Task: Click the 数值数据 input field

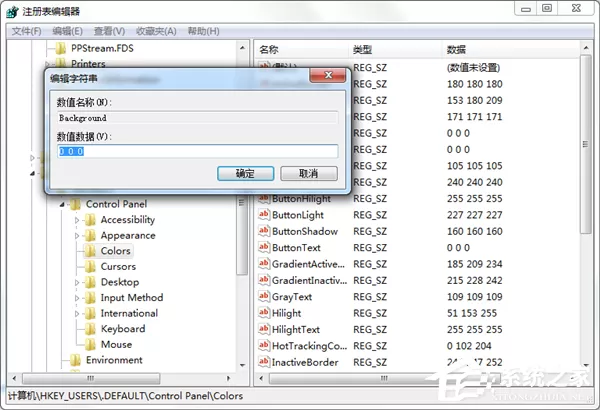Action: pos(197,151)
